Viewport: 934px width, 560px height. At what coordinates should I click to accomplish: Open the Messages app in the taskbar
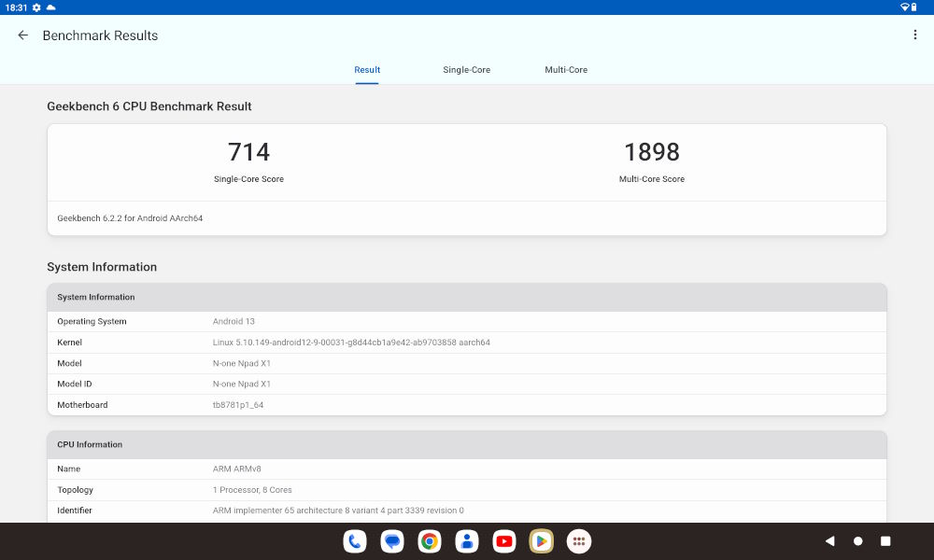pyautogui.click(x=392, y=541)
